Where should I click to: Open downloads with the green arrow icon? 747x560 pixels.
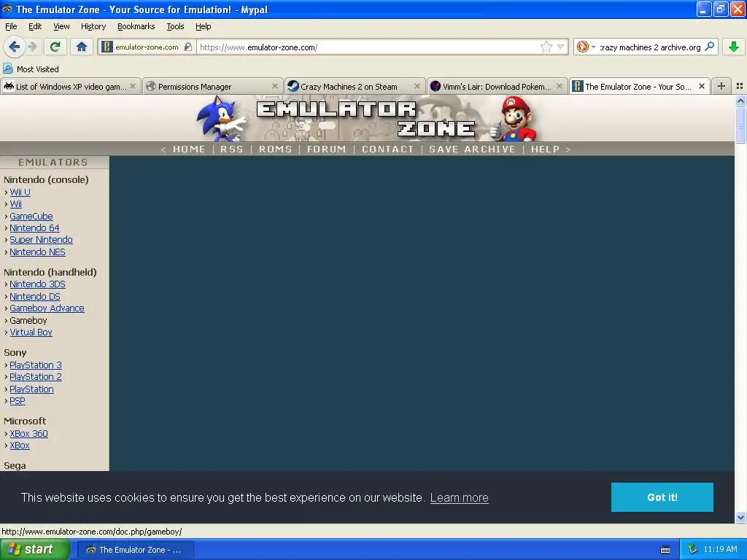(734, 47)
